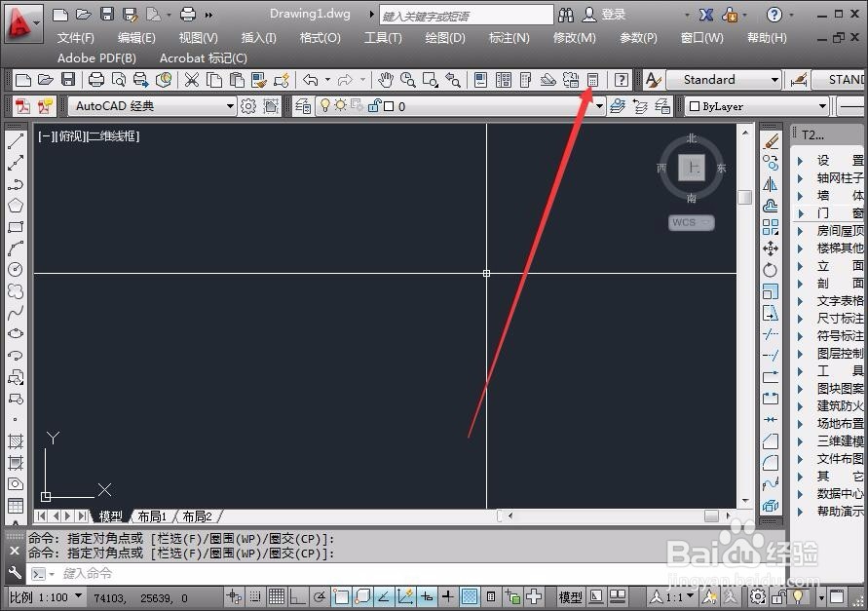Open the Adobe PDF(B) menu
This screenshot has width=868, height=611.
pyautogui.click(x=96, y=58)
